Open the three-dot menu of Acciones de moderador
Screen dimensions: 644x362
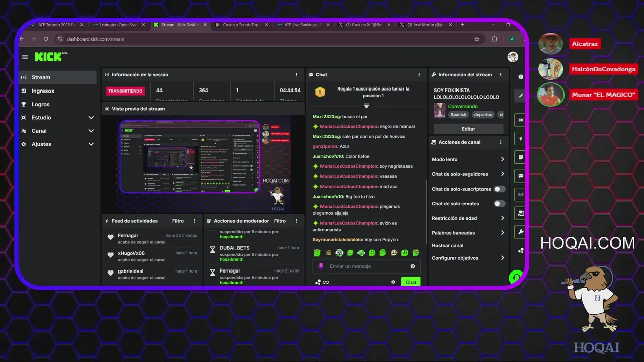tap(296, 221)
